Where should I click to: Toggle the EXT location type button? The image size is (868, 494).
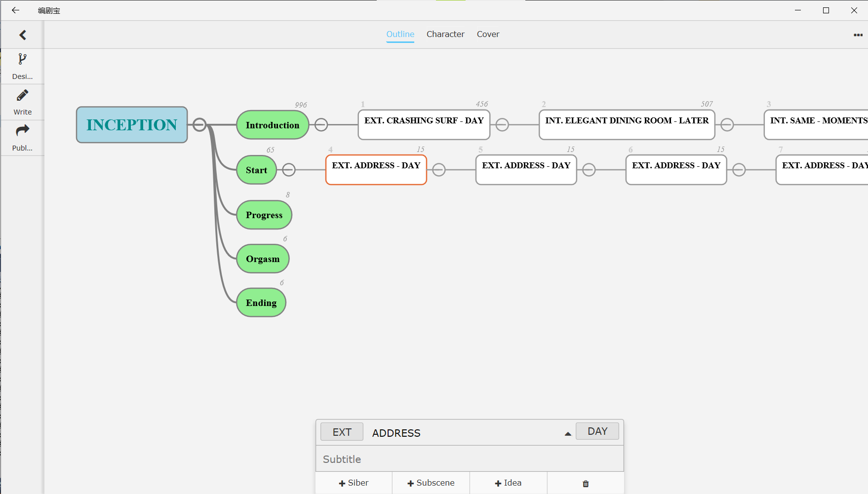tap(342, 432)
